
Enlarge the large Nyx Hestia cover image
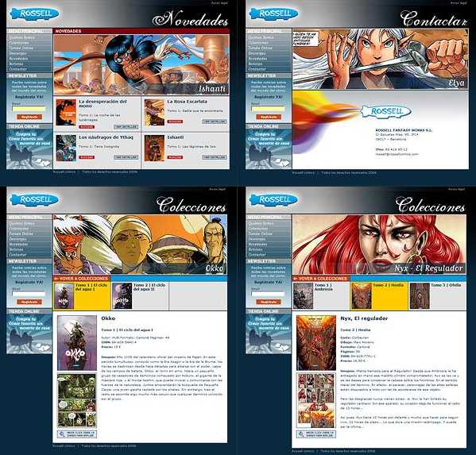pos(316,343)
